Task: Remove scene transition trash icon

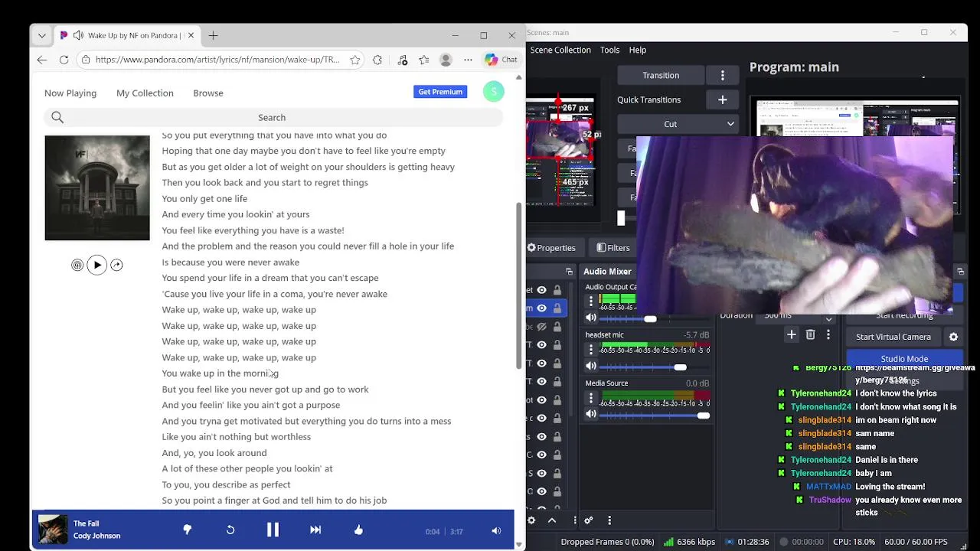Action: [810, 334]
